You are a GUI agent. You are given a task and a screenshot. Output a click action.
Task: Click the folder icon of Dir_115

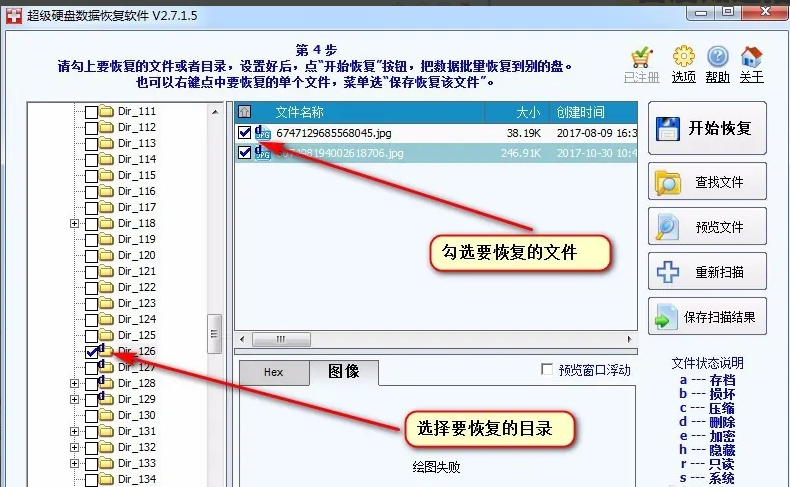click(x=106, y=175)
